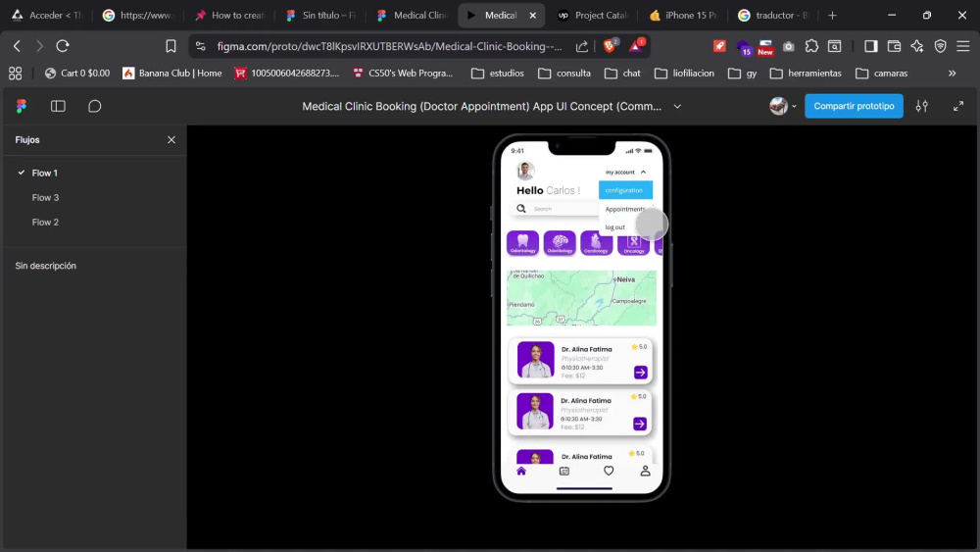This screenshot has width=980, height=552.
Task: Click Compartir prototipo button
Action: tap(854, 106)
